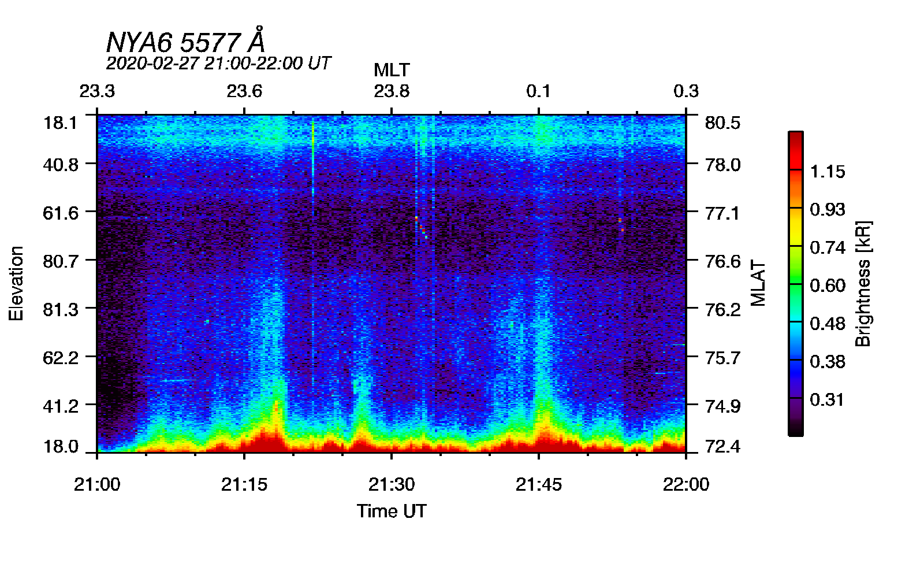The height and width of the screenshot is (578, 924).
Task: Click elevation tick value '81.3'
Action: [x=61, y=310]
